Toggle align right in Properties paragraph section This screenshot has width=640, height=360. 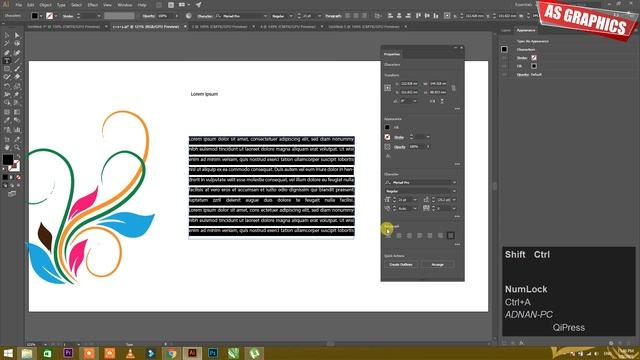(409, 236)
